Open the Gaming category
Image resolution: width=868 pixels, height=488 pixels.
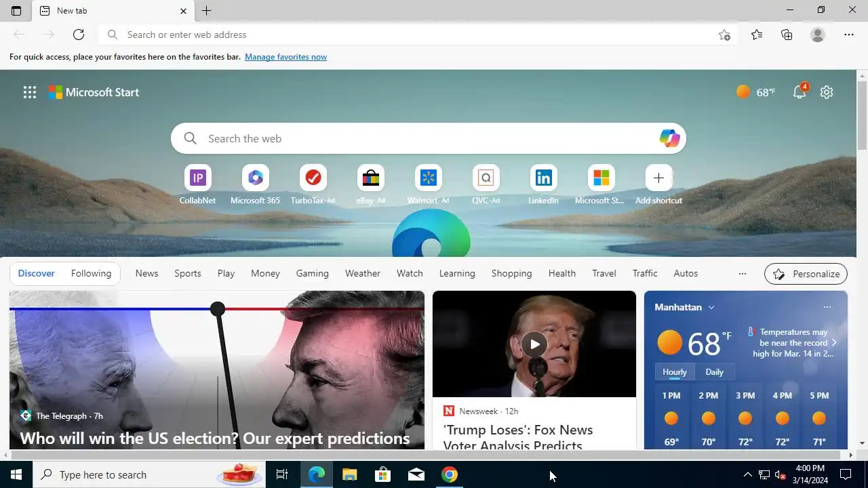tap(312, 273)
